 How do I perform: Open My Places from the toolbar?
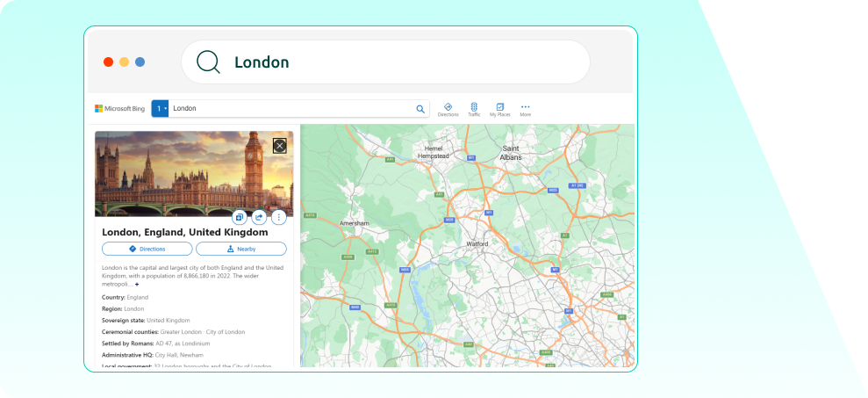click(500, 110)
